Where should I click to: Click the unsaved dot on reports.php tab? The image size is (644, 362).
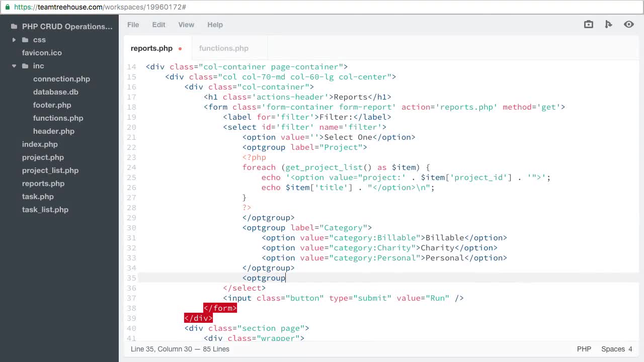180,49
